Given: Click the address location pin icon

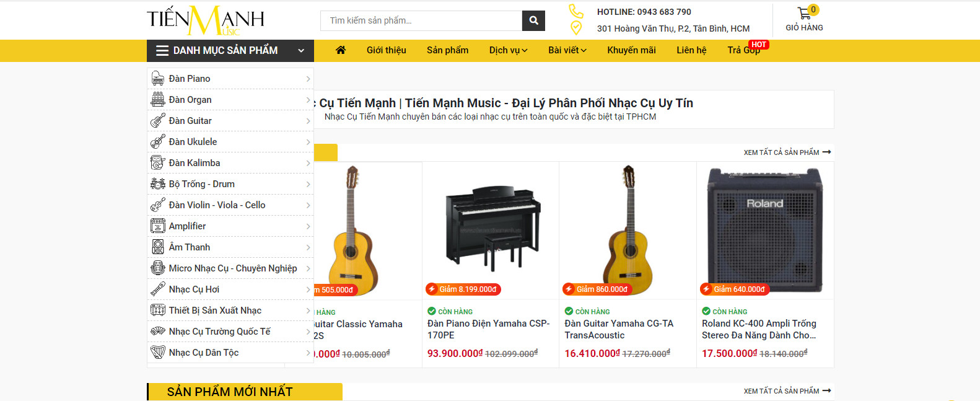Looking at the screenshot, I should point(576,28).
